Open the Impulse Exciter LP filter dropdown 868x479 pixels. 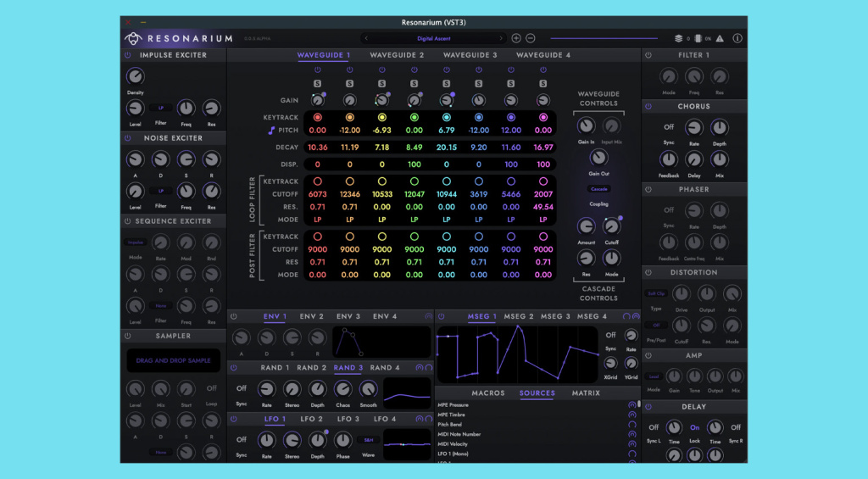click(x=160, y=108)
